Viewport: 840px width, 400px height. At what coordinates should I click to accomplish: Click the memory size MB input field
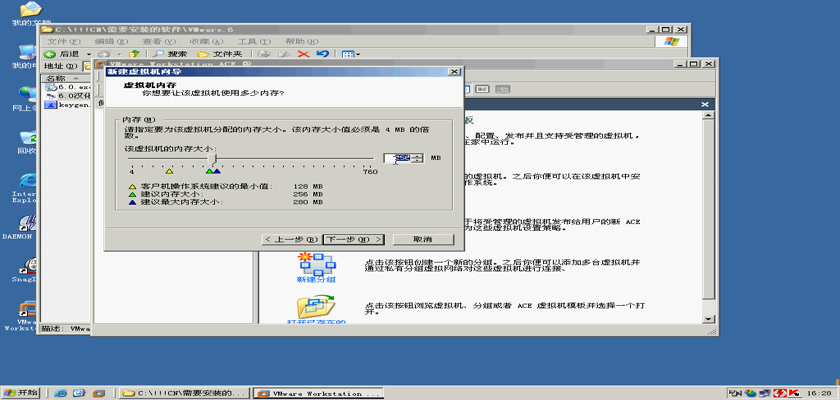tap(397, 158)
